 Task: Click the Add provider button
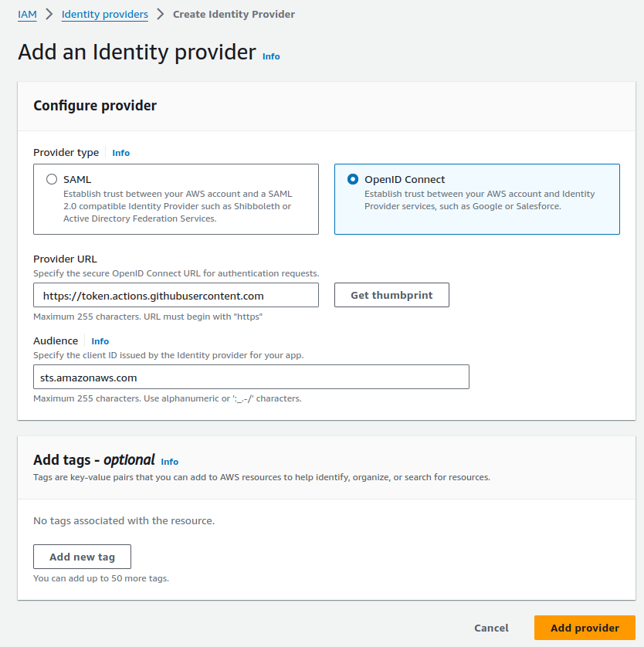[x=585, y=628]
